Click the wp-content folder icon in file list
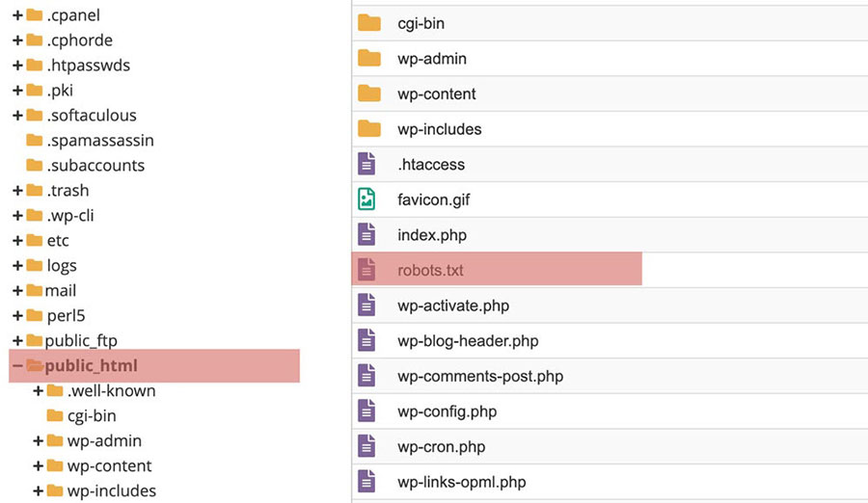This screenshot has width=868, height=503. click(369, 93)
